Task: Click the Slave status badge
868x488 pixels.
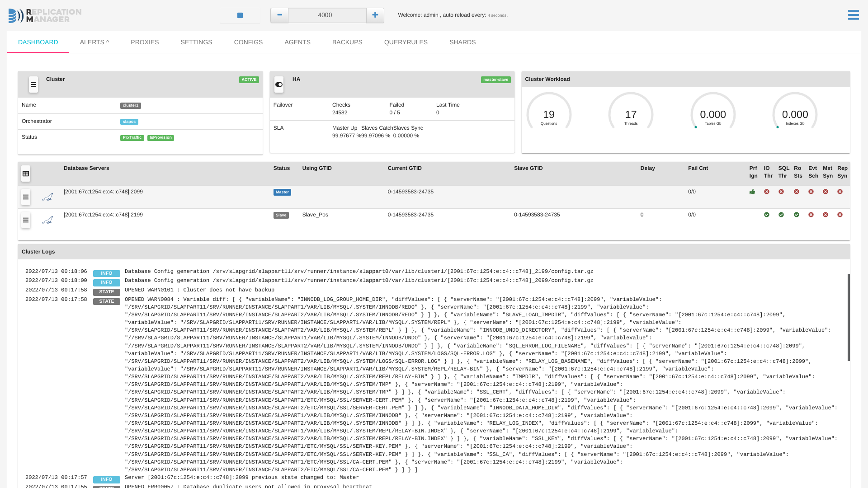Action: (x=281, y=216)
